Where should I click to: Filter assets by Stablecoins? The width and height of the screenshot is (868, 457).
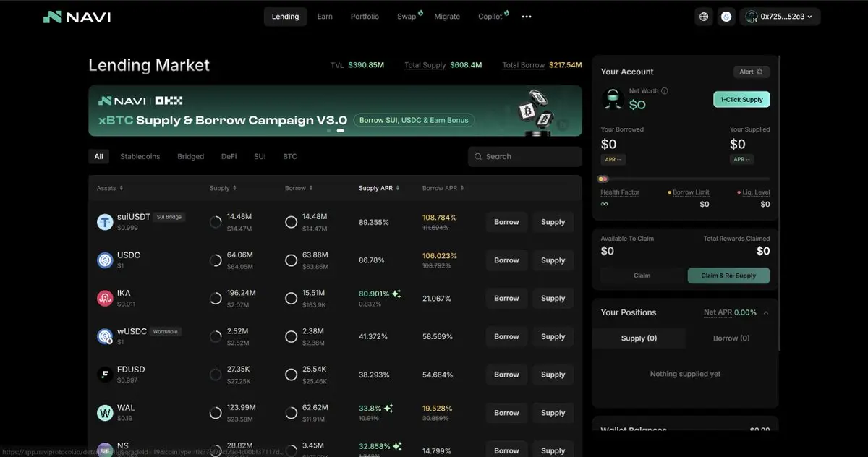(x=140, y=156)
